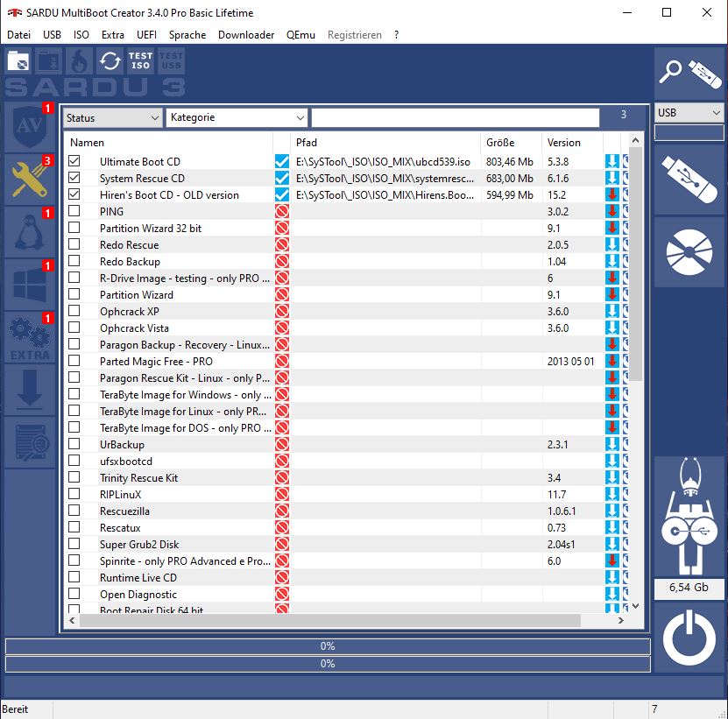Click the vertical scrollbar thumb
728x719 pixels.
coord(636,264)
